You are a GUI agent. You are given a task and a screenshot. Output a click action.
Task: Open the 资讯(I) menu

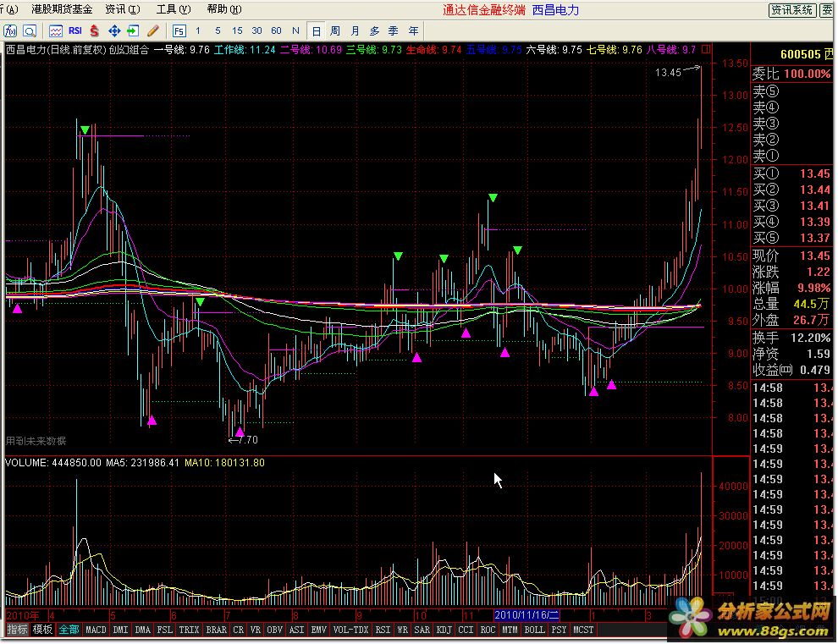[x=123, y=9]
